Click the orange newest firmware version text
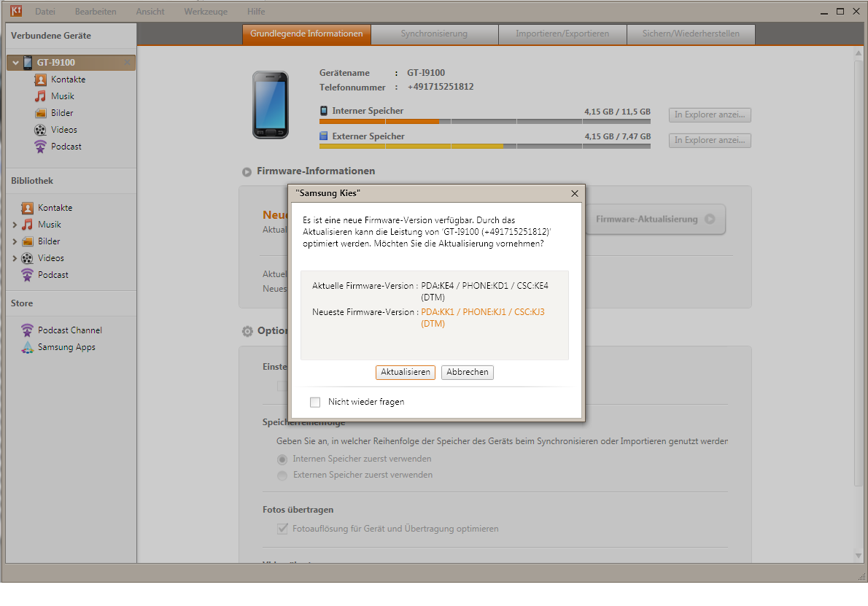Image resolution: width=868 pixels, height=606 pixels. (x=483, y=318)
